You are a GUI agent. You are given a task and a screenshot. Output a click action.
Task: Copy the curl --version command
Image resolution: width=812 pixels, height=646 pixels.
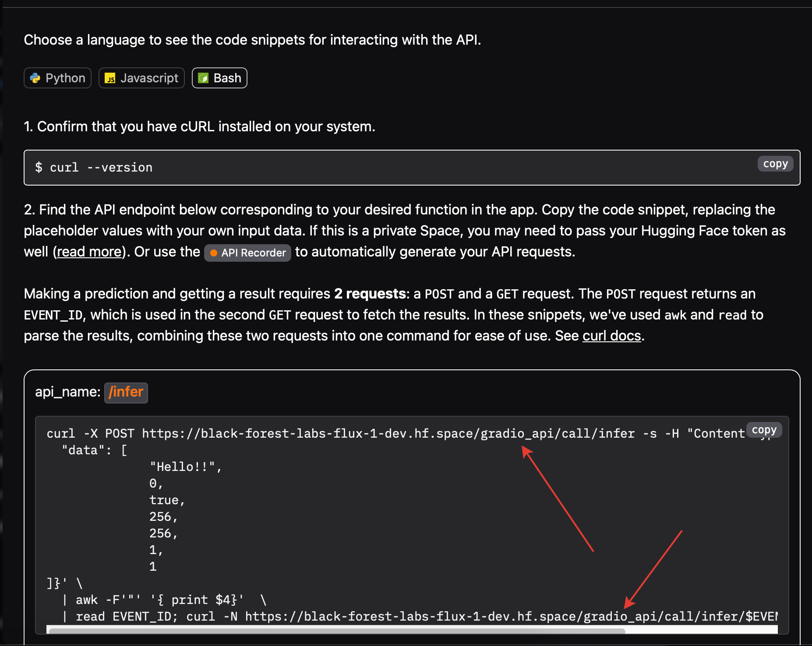click(x=775, y=164)
